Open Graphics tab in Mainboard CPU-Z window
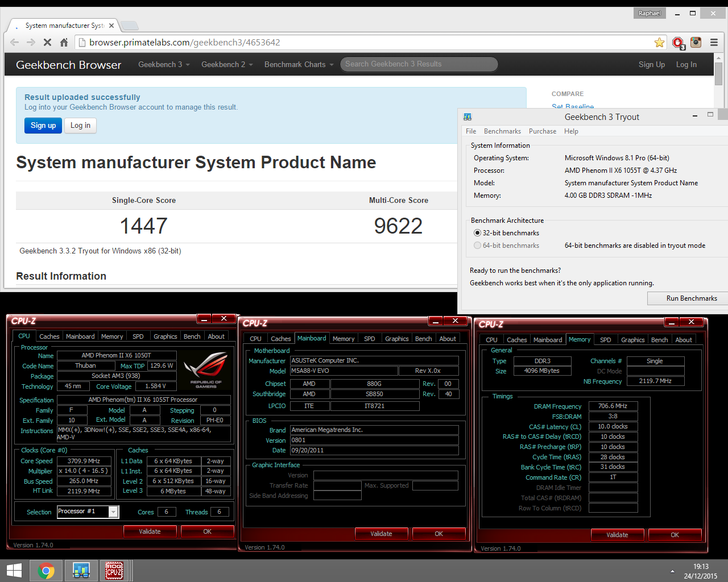Image resolution: width=728 pixels, height=582 pixels. tap(397, 339)
